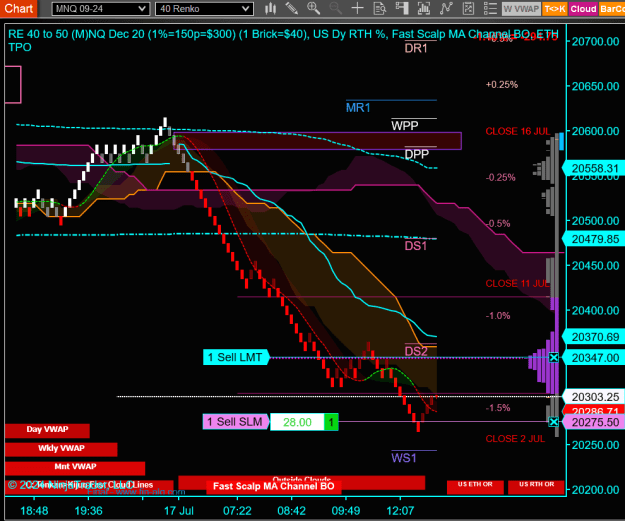The width and height of the screenshot is (625, 521).
Task: Click the 17 Jul date on time axis
Action: tap(179, 511)
